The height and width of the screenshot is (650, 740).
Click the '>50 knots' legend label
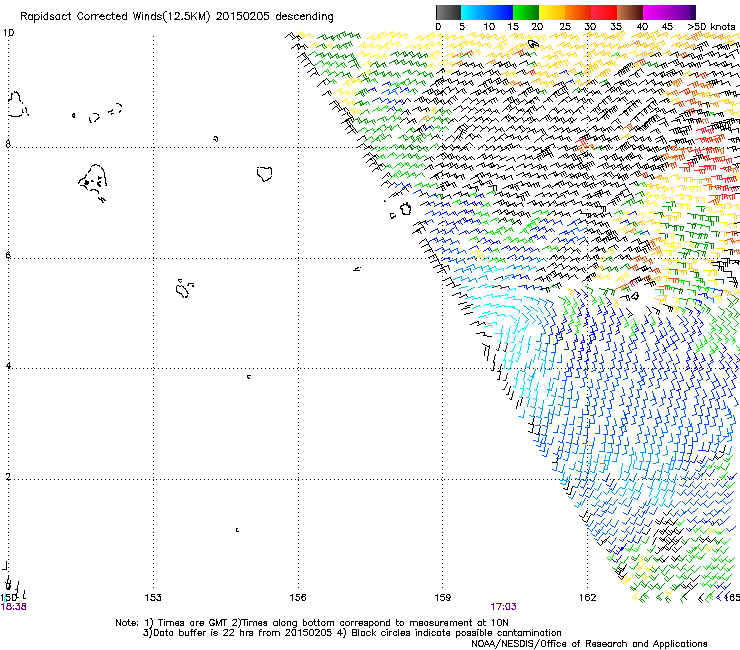click(711, 27)
